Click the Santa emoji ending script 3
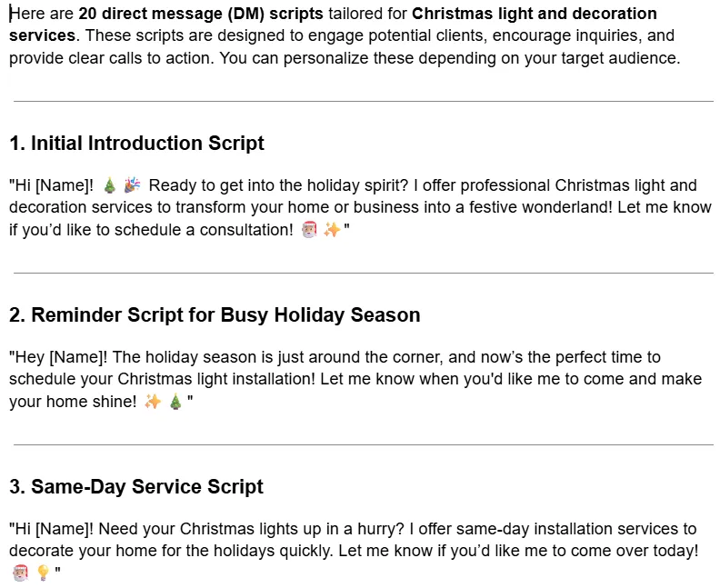Image resolution: width=720 pixels, height=588 pixels. (x=20, y=573)
